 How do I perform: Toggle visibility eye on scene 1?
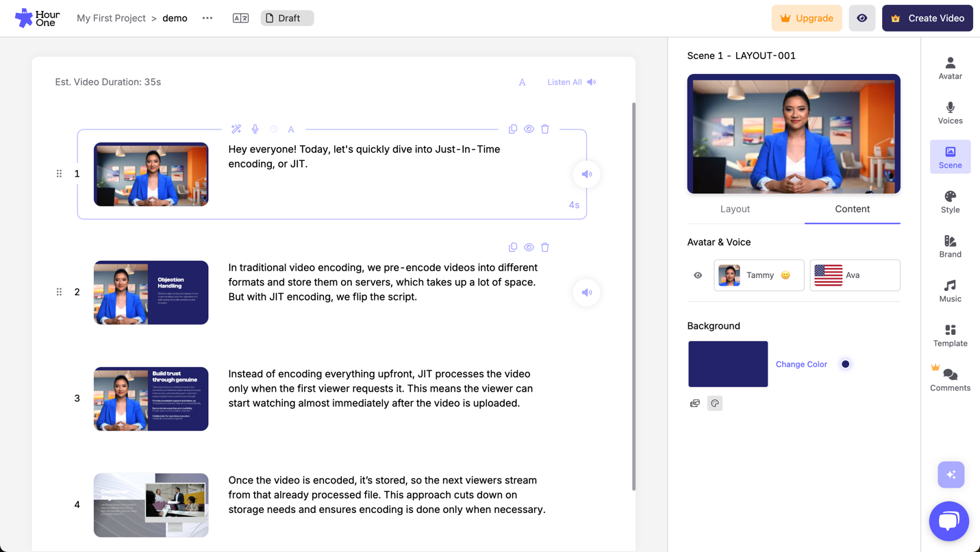pos(529,129)
